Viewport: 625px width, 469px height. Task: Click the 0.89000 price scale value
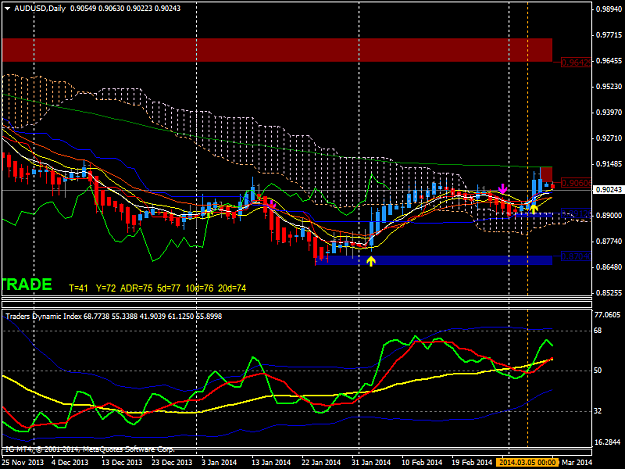[x=609, y=216]
